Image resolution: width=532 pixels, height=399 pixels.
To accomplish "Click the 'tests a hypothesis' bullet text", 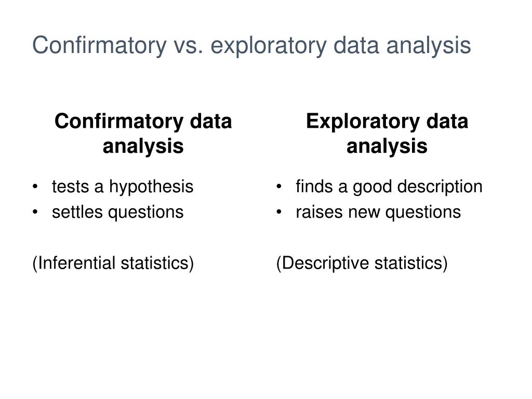I will (123, 187).
